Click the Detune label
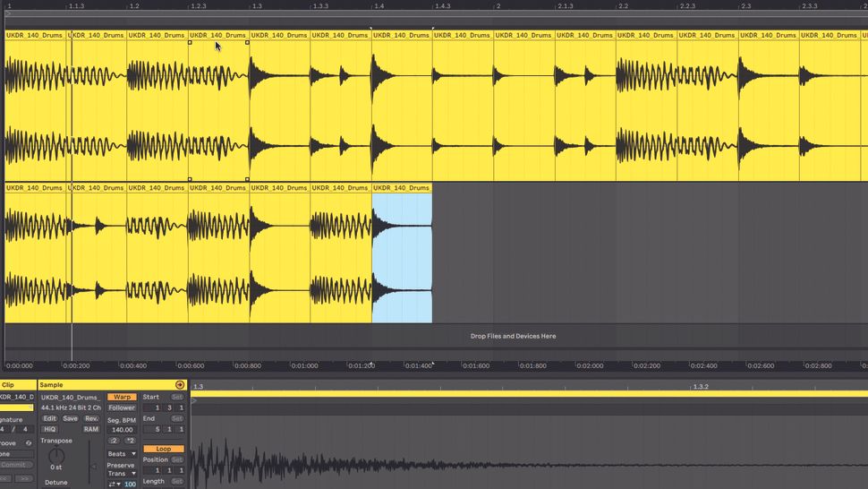 click(x=55, y=483)
